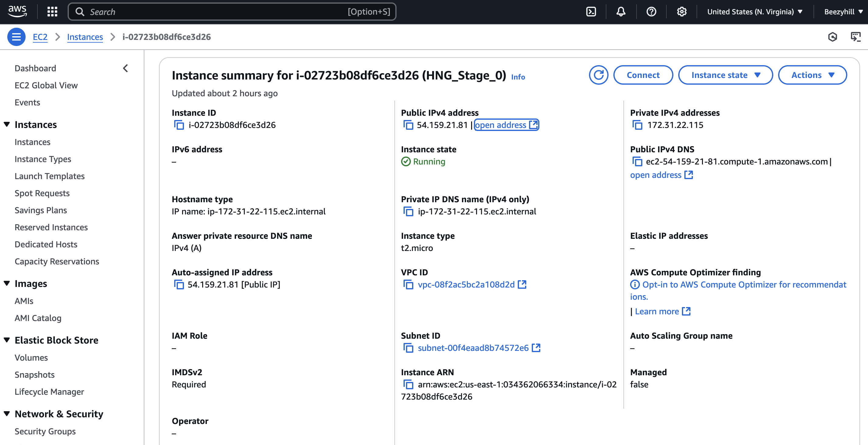
Task: Copy the Auto-assigned IP address
Action: tap(179, 285)
